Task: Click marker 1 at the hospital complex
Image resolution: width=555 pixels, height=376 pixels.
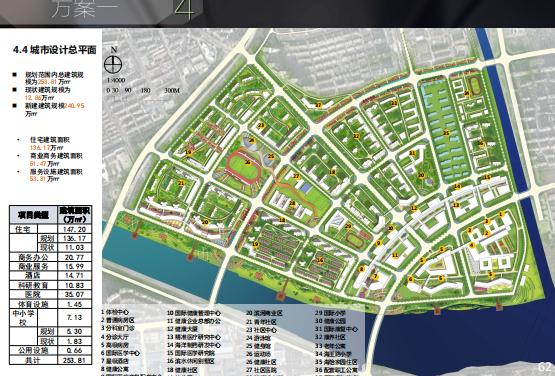Action: 500,214
